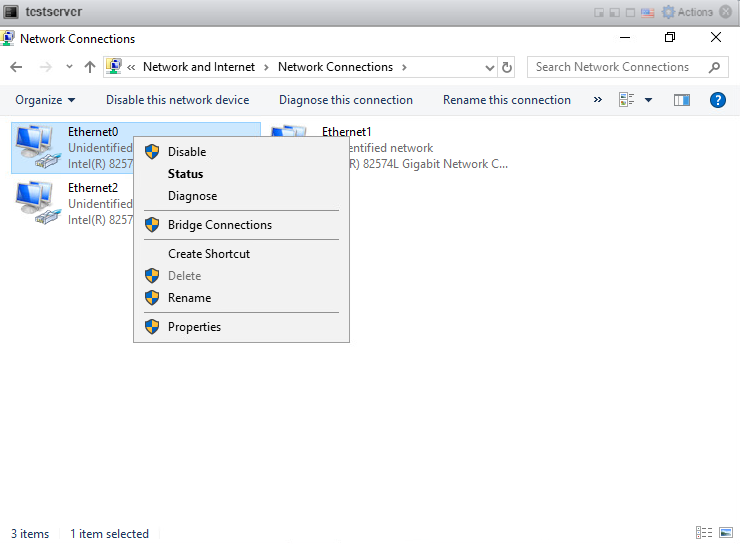The height and width of the screenshot is (544, 740).
Task: Switch to large icons view in status bar
Action: 726,533
